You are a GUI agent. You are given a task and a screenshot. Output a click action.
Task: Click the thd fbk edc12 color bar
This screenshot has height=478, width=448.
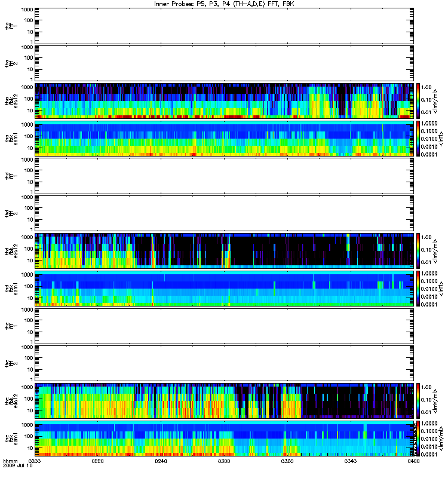418,250
